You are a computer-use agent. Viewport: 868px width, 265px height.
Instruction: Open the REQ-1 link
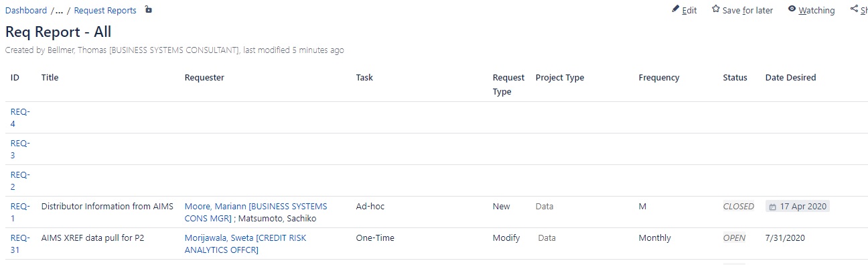point(20,212)
